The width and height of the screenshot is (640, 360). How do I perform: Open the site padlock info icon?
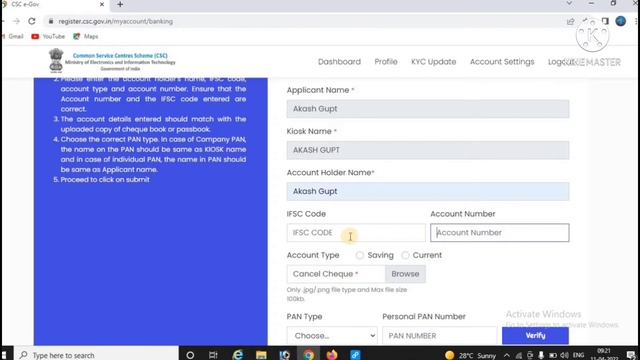click(51, 21)
